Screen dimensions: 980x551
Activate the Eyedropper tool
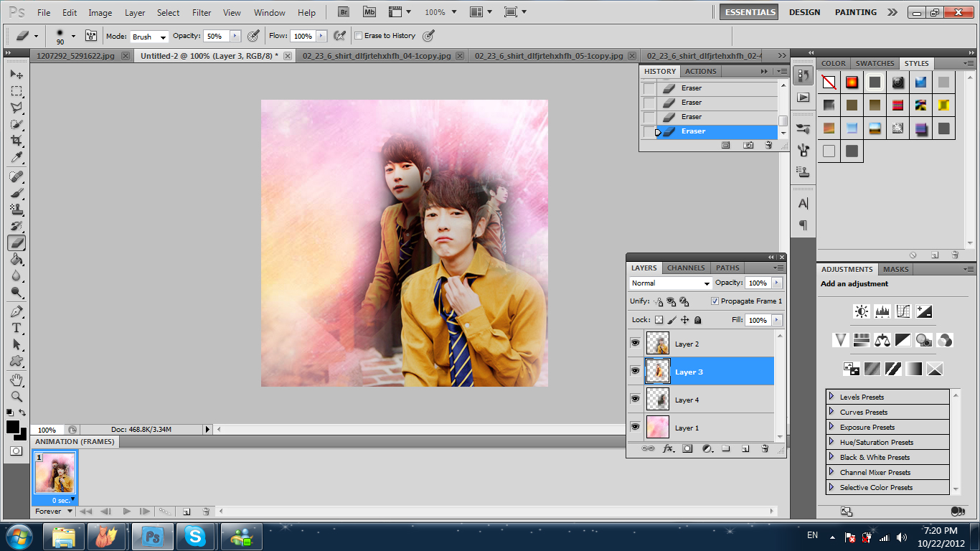click(17, 157)
